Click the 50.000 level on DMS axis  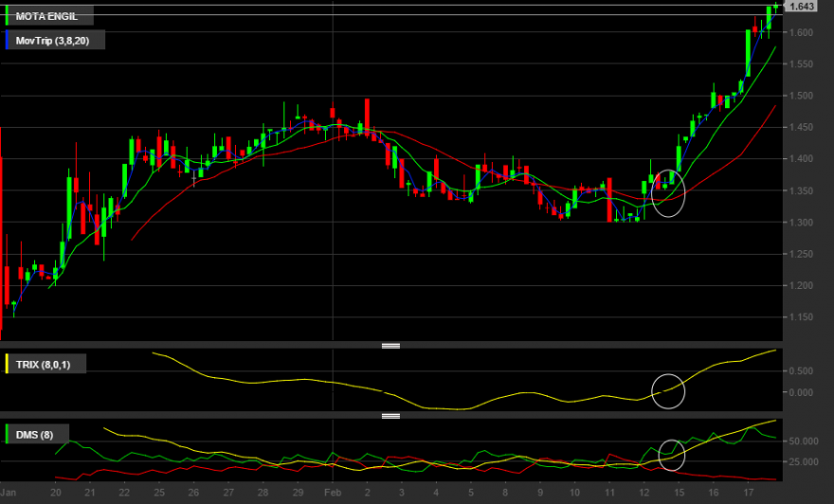point(803,441)
